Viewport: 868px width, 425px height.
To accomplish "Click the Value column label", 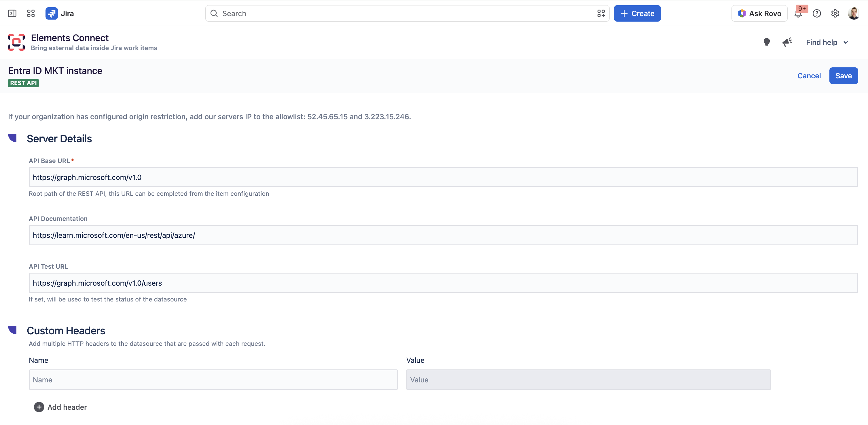I will (x=416, y=360).
